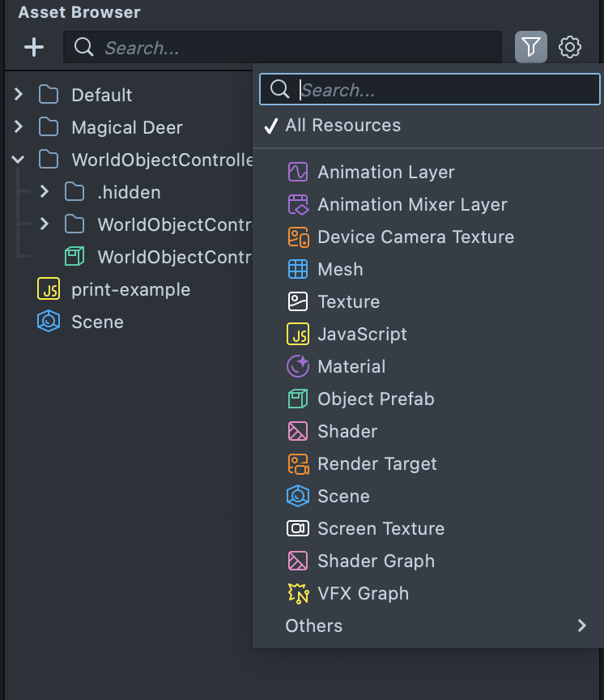Toggle the All Resources checkmark option
Viewport: 604px width, 700px height.
[342, 126]
